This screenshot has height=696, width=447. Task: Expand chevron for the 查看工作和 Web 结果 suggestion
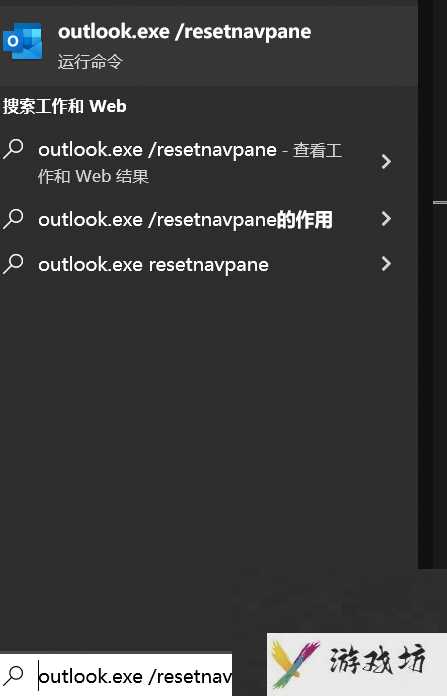click(386, 162)
